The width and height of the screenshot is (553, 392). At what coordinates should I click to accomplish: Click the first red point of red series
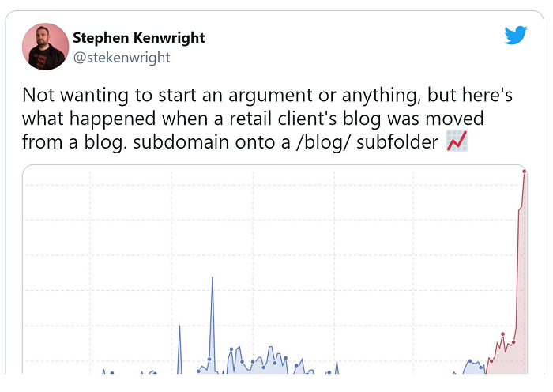491,361
